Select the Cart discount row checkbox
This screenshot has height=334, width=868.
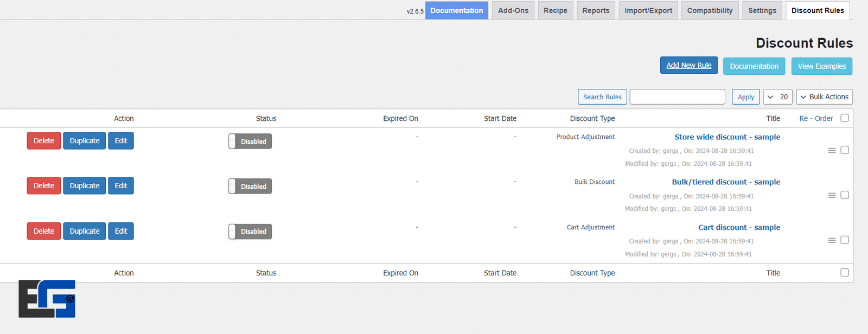click(845, 240)
